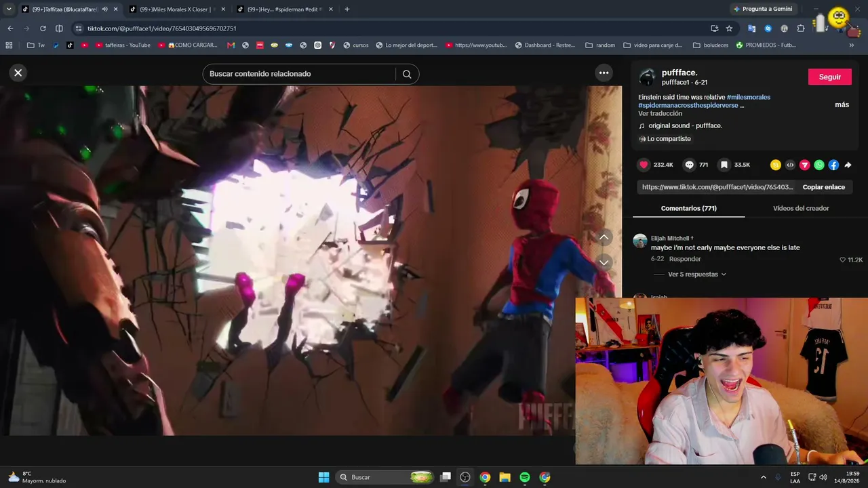Show more bookmarks with double chevron

pyautogui.click(x=851, y=45)
